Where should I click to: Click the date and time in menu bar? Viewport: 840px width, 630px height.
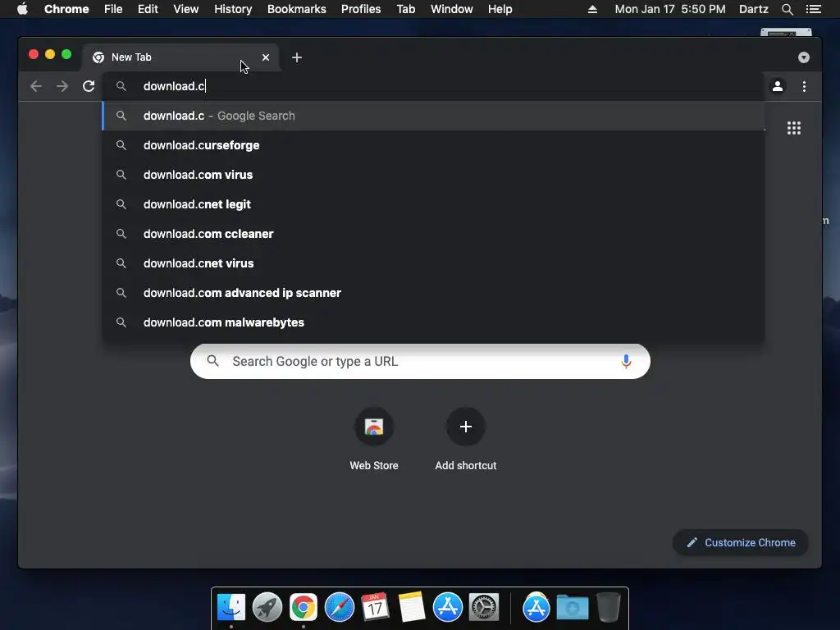pos(670,9)
